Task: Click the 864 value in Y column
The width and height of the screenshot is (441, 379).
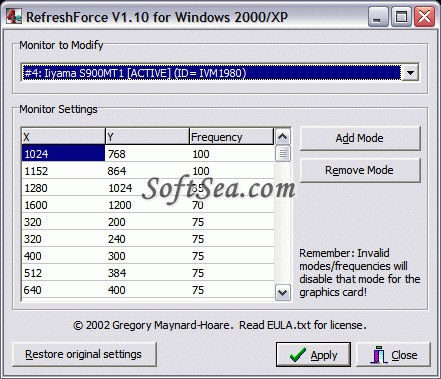Action: click(x=116, y=171)
